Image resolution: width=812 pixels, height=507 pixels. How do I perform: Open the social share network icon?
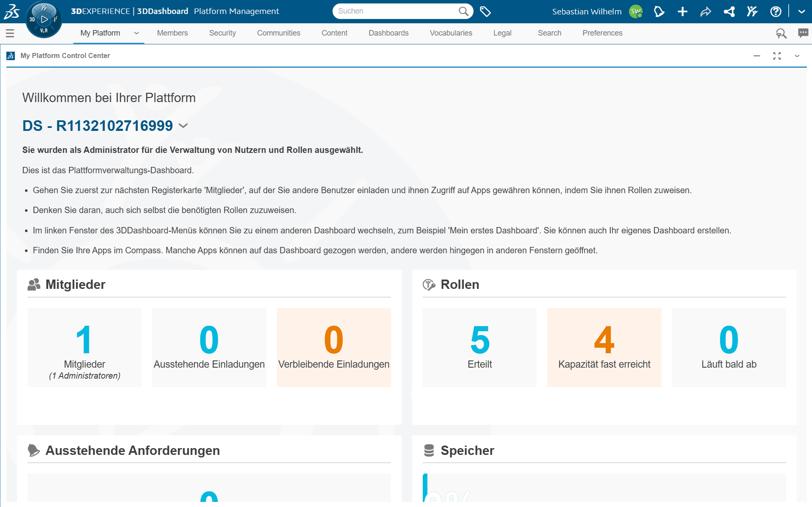point(729,11)
